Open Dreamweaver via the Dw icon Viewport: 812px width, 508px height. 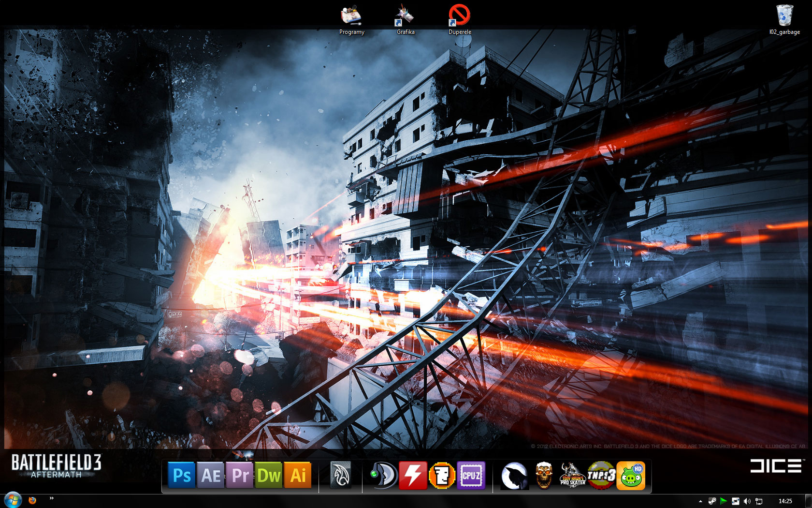point(269,475)
